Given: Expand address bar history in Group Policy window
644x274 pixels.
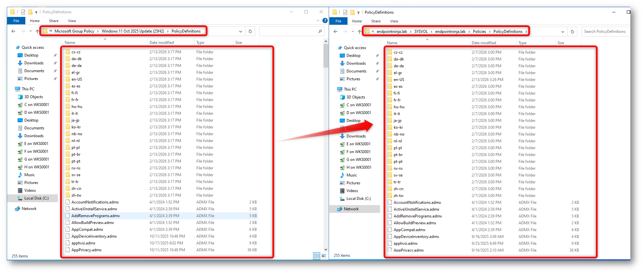Looking at the screenshot, I should click(241, 32).
